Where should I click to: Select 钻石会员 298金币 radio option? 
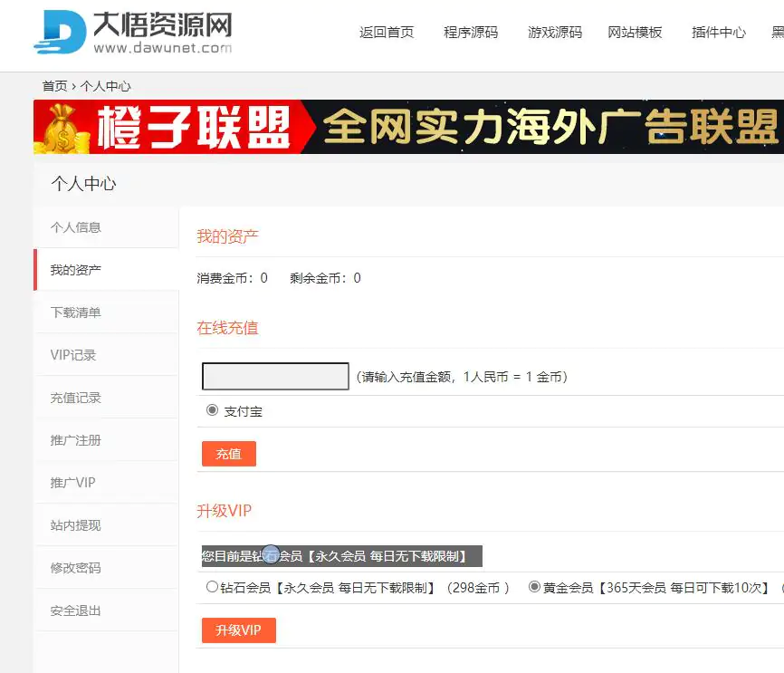(212, 586)
